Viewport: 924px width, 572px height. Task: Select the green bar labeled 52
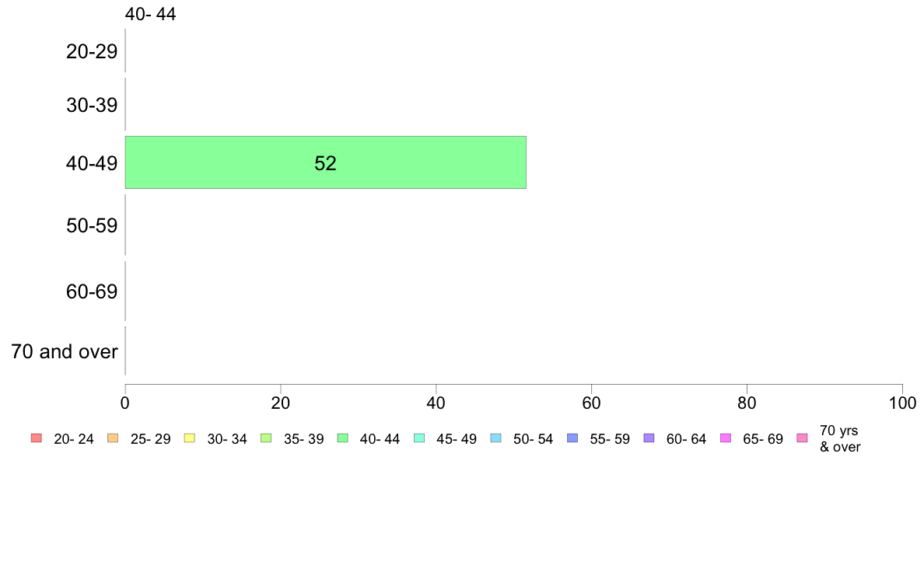click(x=325, y=162)
